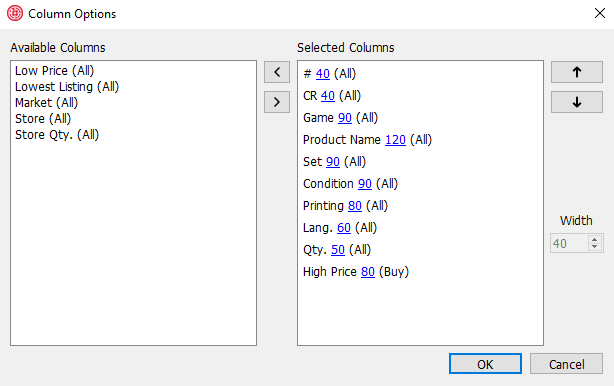Select the Qty. row in Selected Columns
This screenshot has width=614, height=386.
click(x=420, y=250)
